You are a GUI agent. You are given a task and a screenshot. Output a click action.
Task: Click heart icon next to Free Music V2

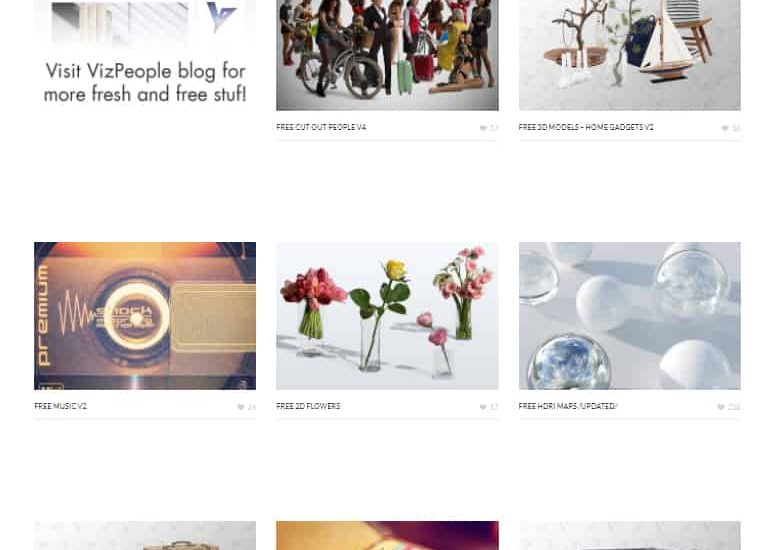241,407
